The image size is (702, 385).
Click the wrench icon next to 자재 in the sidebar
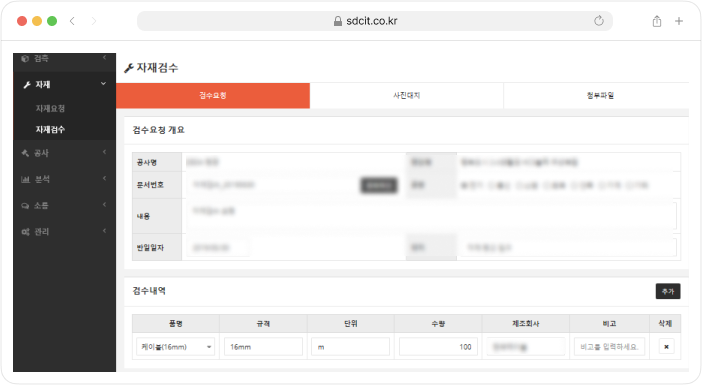click(x=27, y=85)
